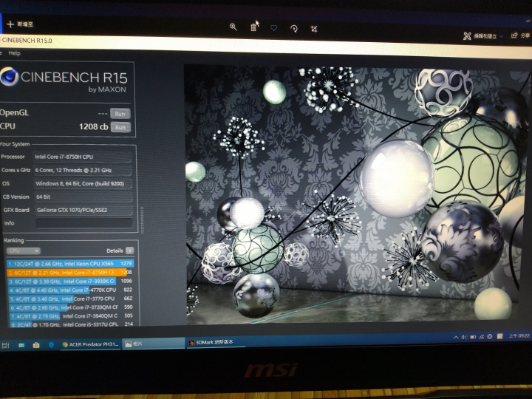Click the empty Info input field
Screen dimensions: 532x399
(x=83, y=223)
